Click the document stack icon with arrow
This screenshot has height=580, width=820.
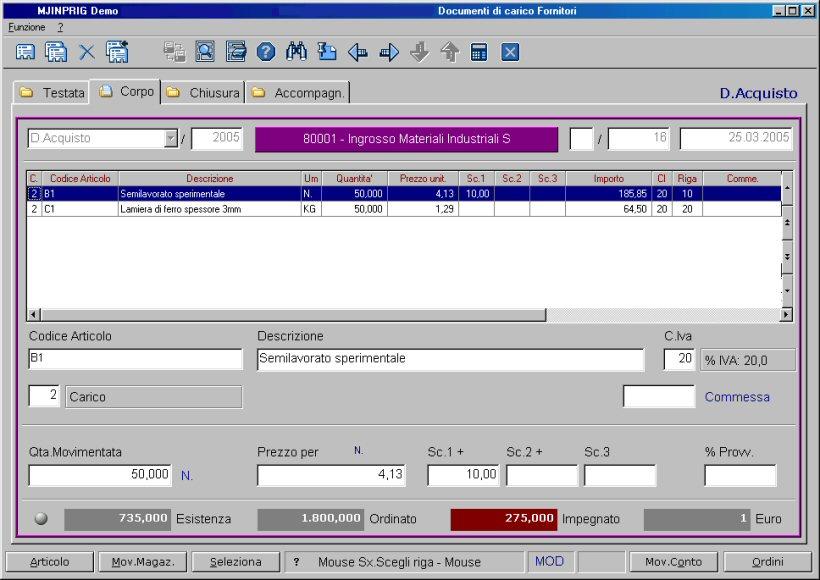tap(117, 52)
